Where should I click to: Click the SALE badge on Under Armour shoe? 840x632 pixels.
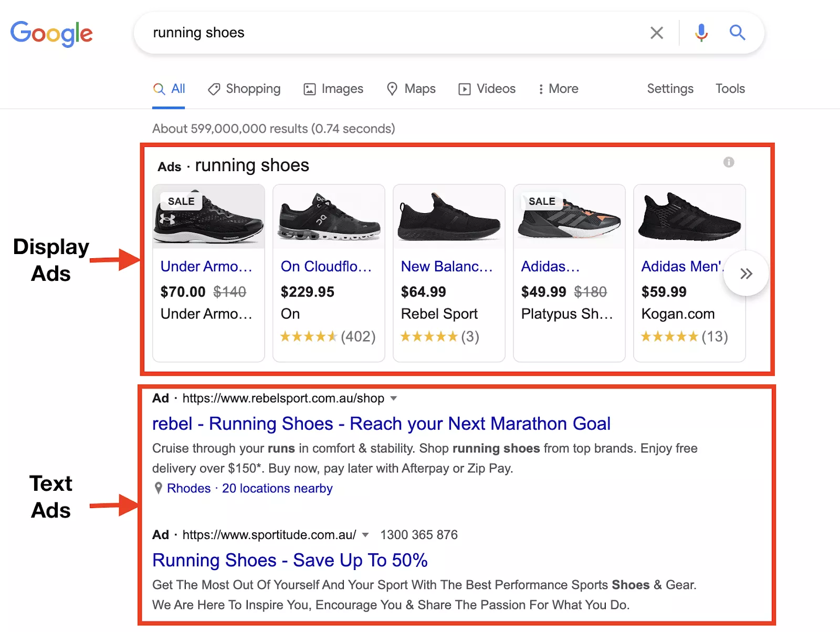coord(181,201)
